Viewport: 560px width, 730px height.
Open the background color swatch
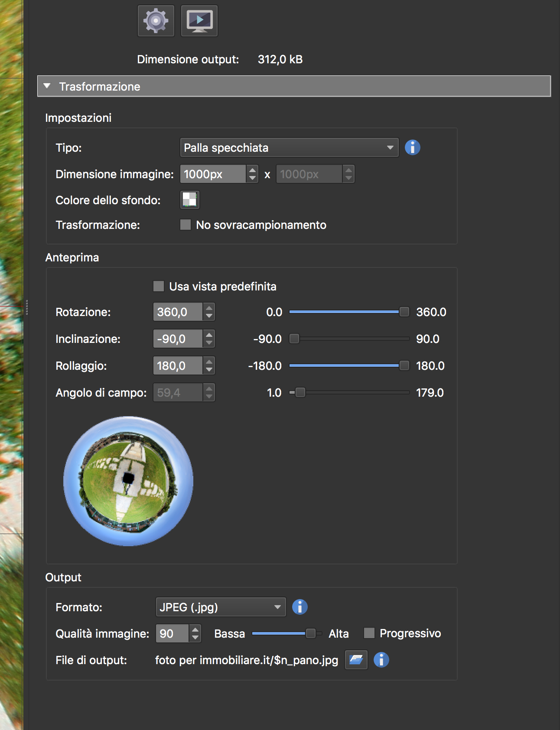pos(190,200)
